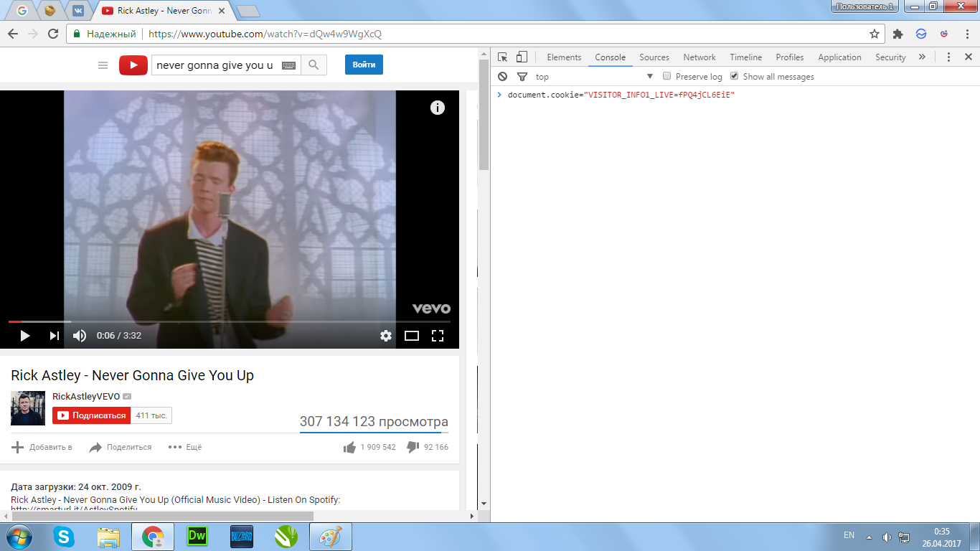Switch to Elements tab
This screenshot has height=551, width=980.
click(564, 57)
